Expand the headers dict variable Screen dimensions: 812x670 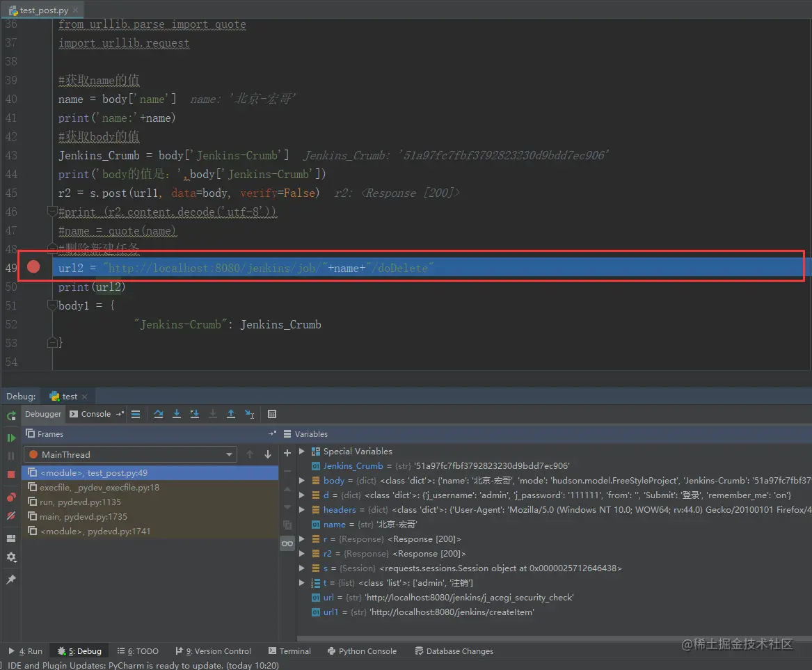click(x=302, y=509)
